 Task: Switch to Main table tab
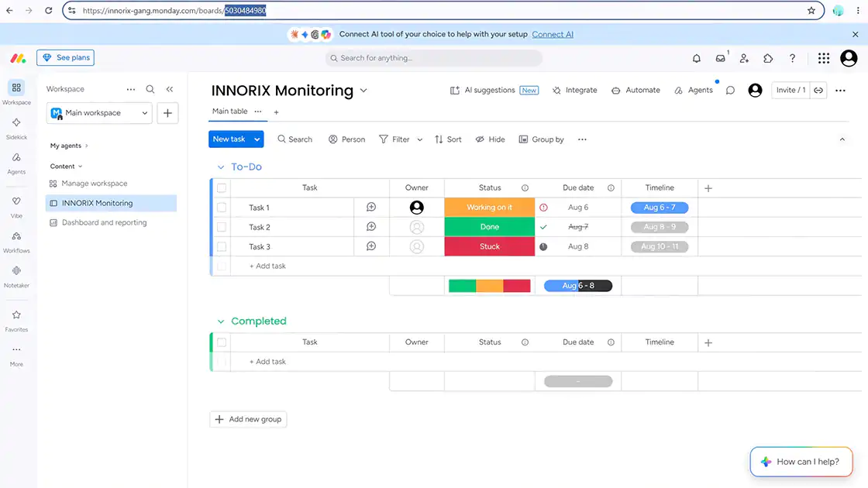click(x=229, y=112)
